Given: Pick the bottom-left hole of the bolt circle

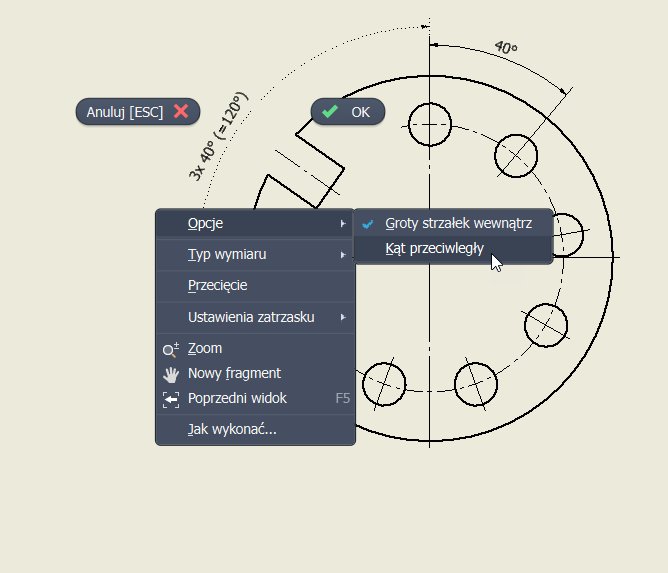Looking at the screenshot, I should coord(383,382).
